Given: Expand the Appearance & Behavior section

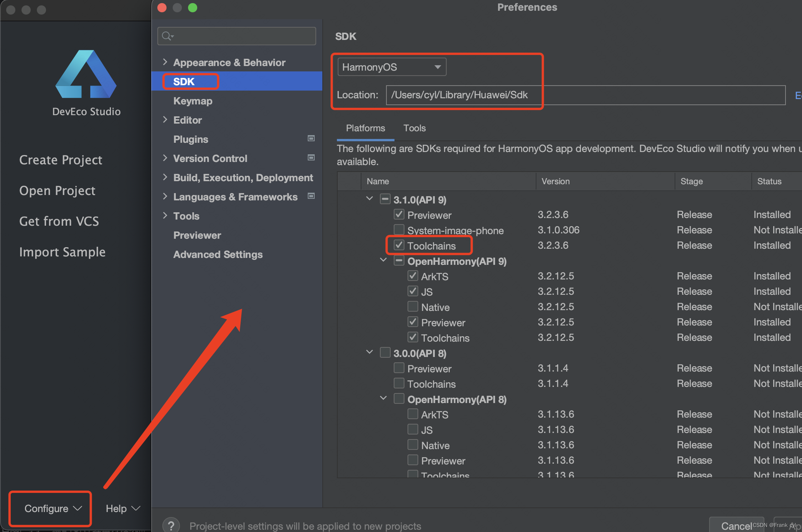Looking at the screenshot, I should coord(165,62).
